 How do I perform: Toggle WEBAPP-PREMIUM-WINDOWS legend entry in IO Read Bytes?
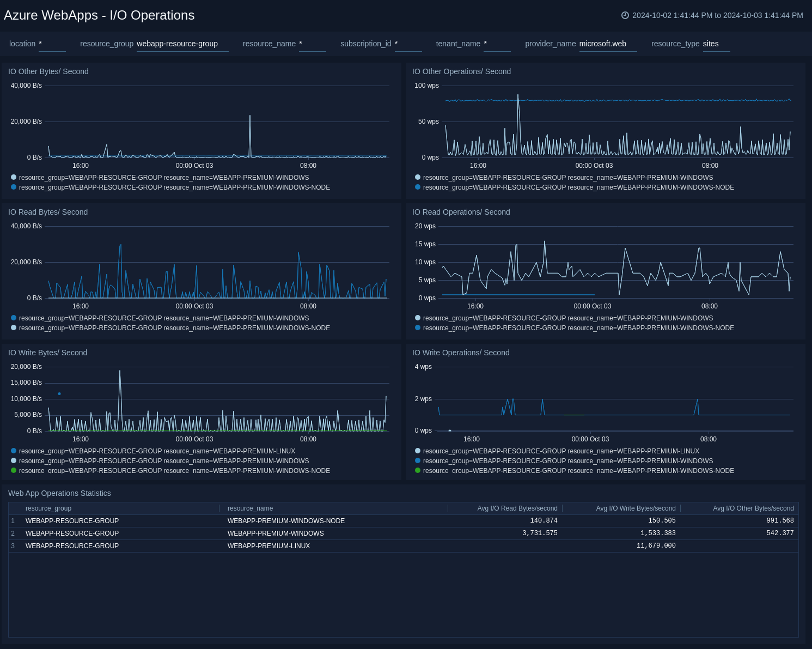point(160,318)
